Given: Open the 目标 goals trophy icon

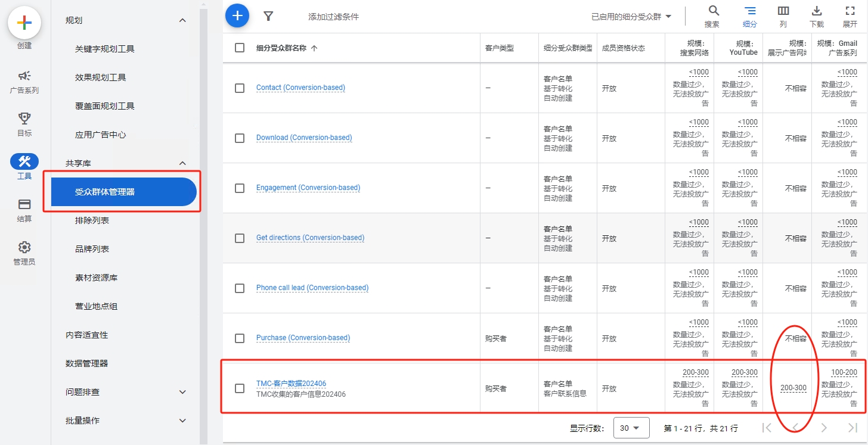Looking at the screenshot, I should coord(24,119).
